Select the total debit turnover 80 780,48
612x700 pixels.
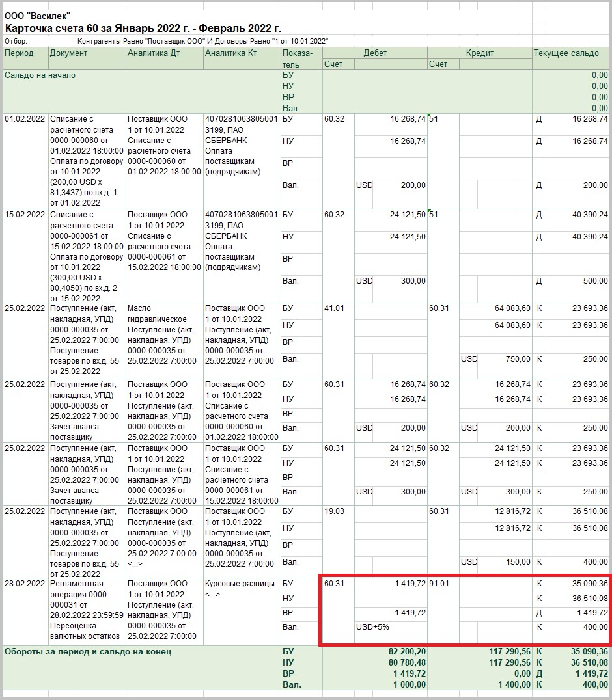coord(407,662)
